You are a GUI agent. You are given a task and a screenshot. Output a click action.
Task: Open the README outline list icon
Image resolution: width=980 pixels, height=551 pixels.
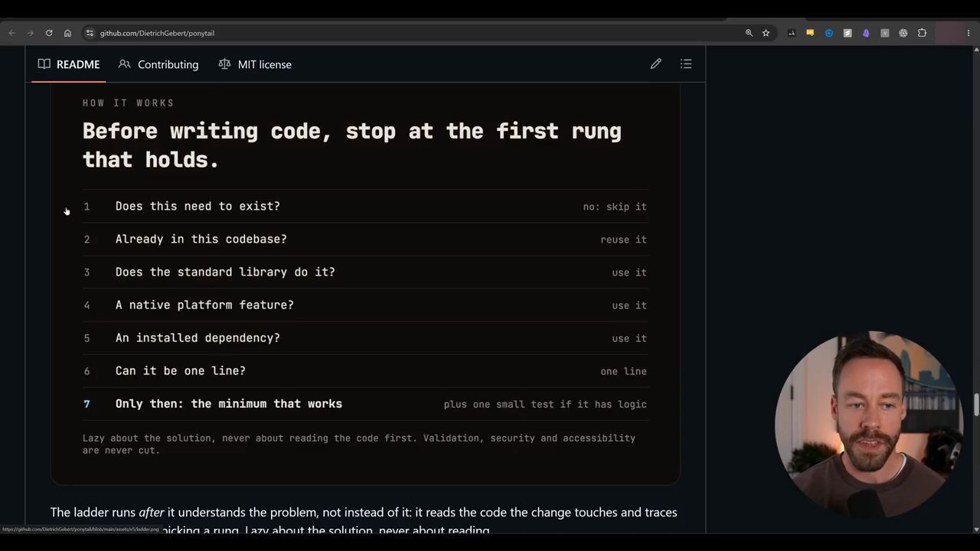686,64
